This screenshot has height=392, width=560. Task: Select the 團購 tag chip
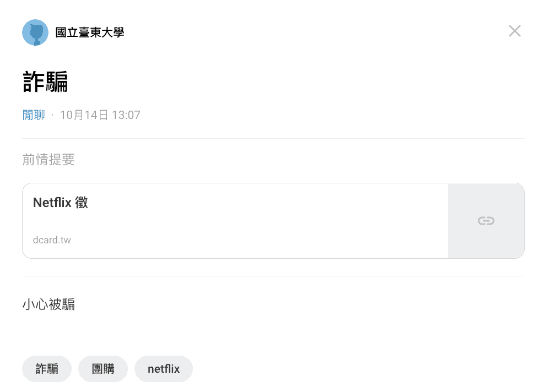[103, 368]
